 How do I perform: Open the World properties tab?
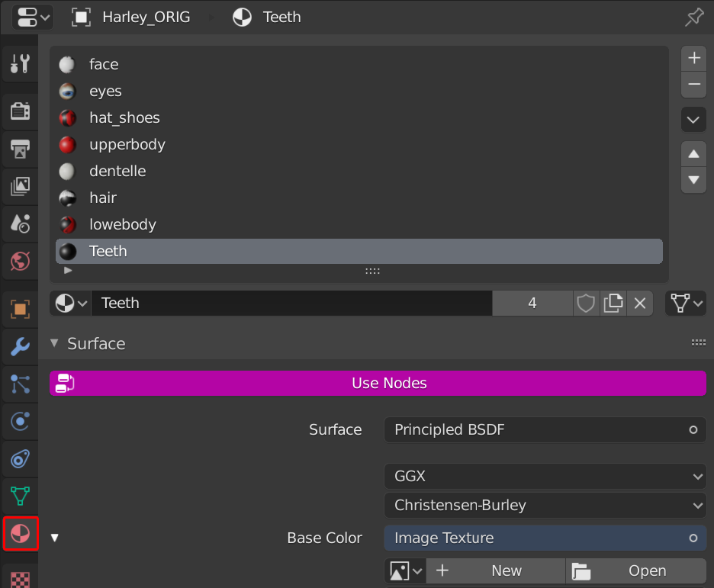pos(21,262)
